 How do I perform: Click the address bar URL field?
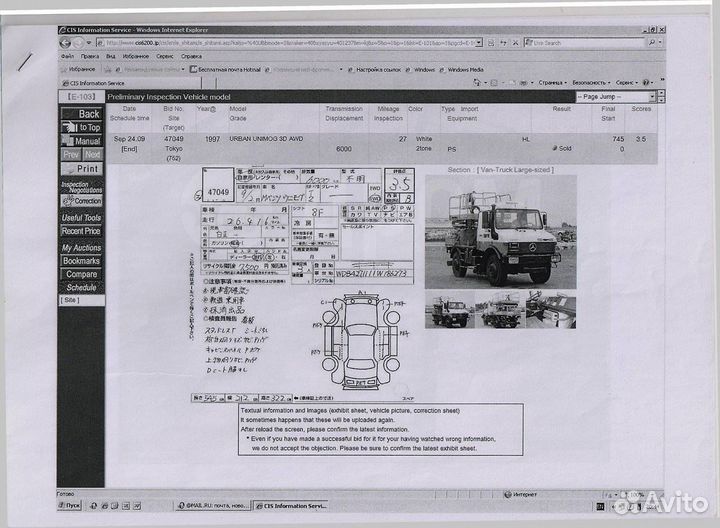pos(289,43)
